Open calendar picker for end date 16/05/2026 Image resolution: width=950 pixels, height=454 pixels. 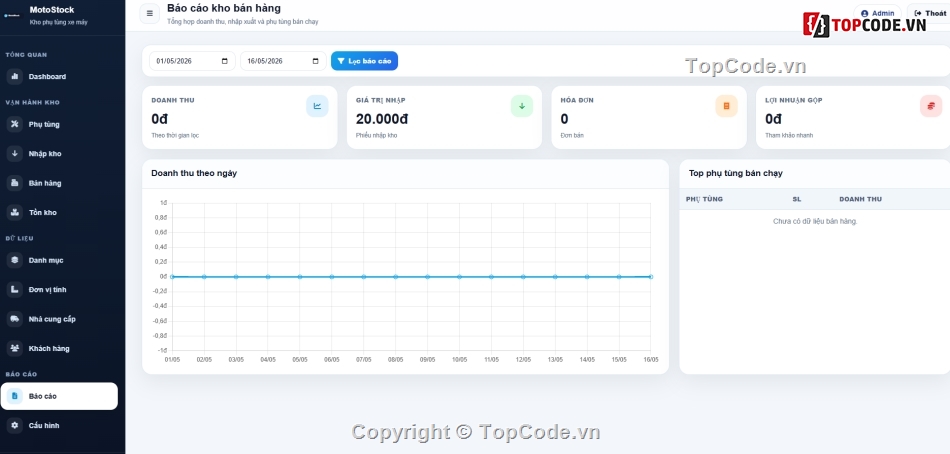pyautogui.click(x=316, y=61)
